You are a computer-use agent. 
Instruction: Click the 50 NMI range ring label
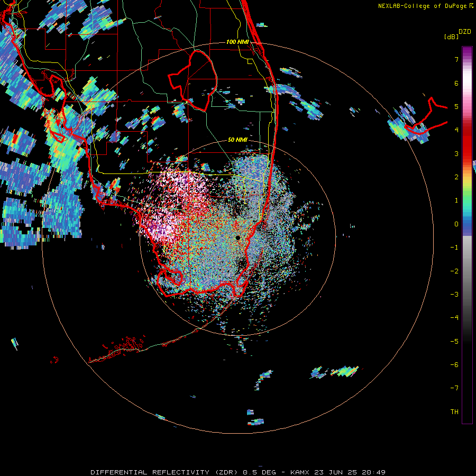tap(237, 140)
